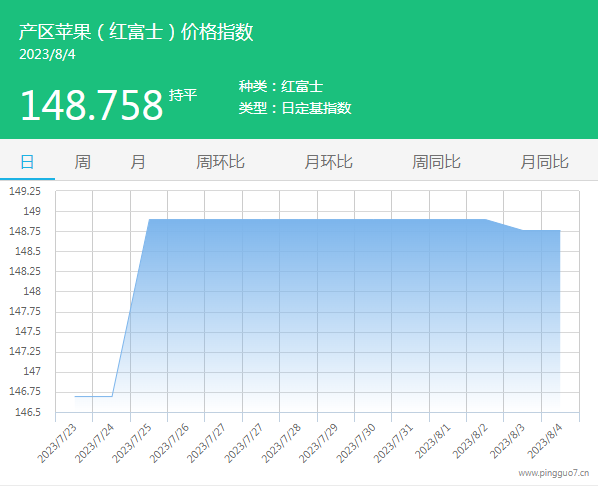Click the 类型：日定基指数 label
Screen dimensions: 598x486
pos(295,108)
